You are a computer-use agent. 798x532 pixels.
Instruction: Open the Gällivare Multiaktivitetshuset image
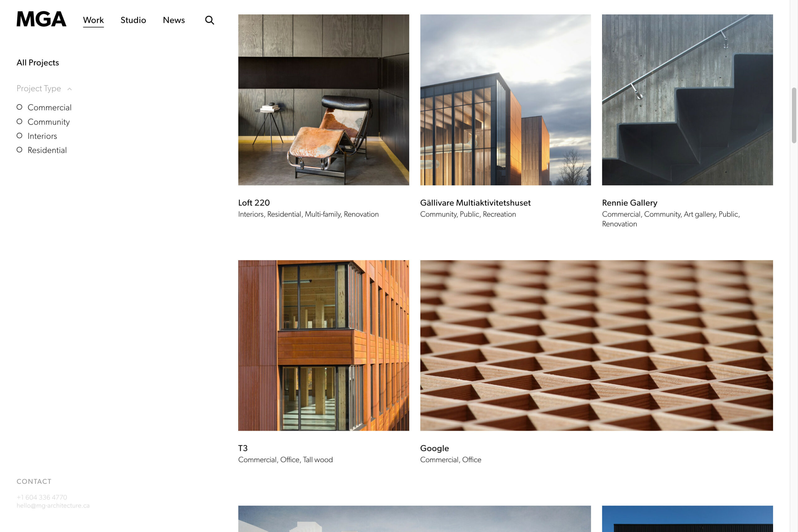(x=505, y=100)
